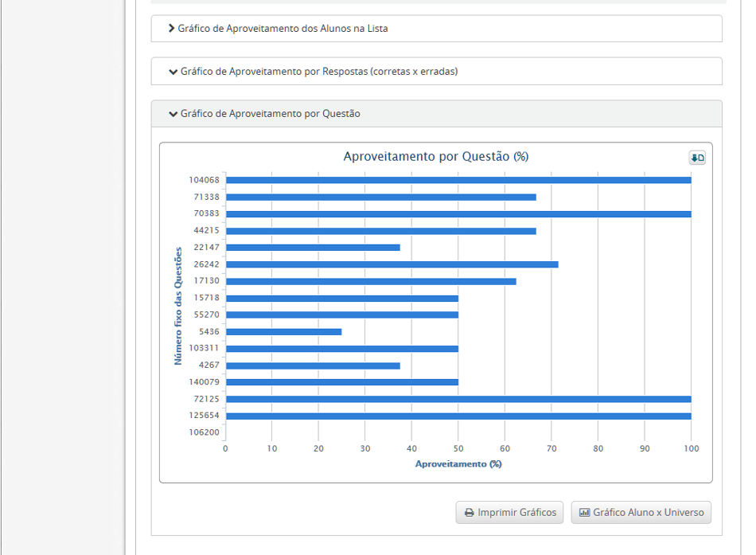Click the Aproveitamento (%) x-axis title
The height and width of the screenshot is (555, 756).
pos(458,463)
